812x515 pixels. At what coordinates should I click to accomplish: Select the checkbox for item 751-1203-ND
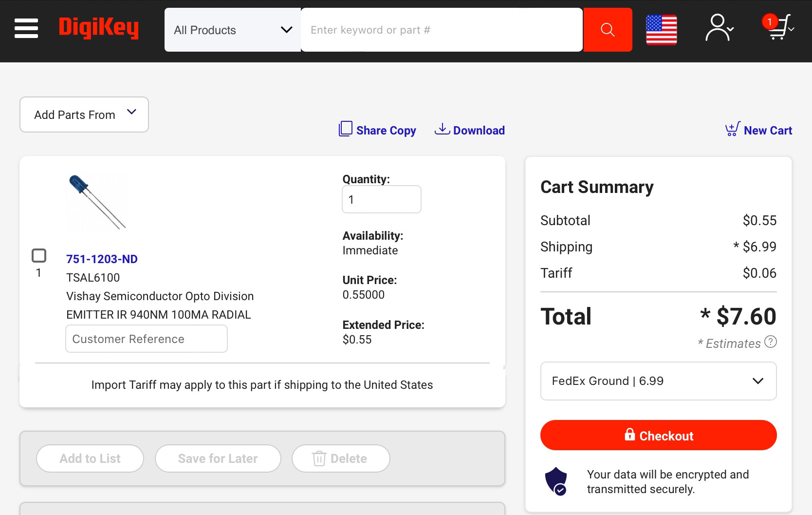(x=39, y=256)
